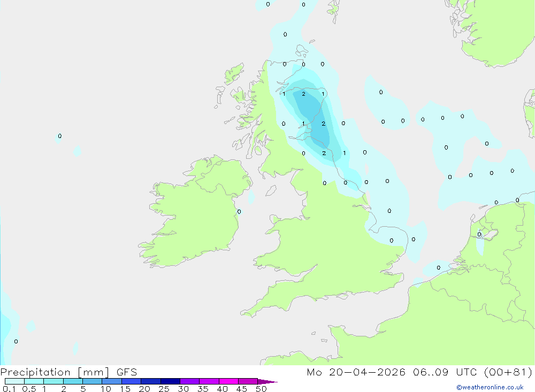Click the legend label '0.1'
Viewport: 535px width, 392px height.
(9, 389)
